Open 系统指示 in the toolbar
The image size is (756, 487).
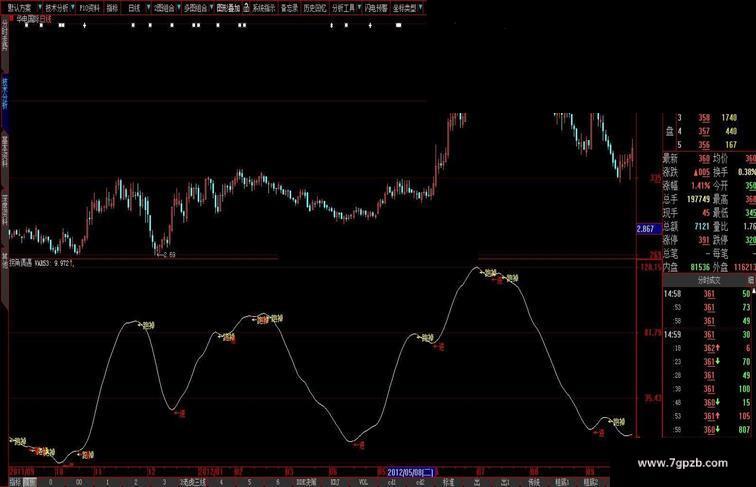[x=264, y=8]
